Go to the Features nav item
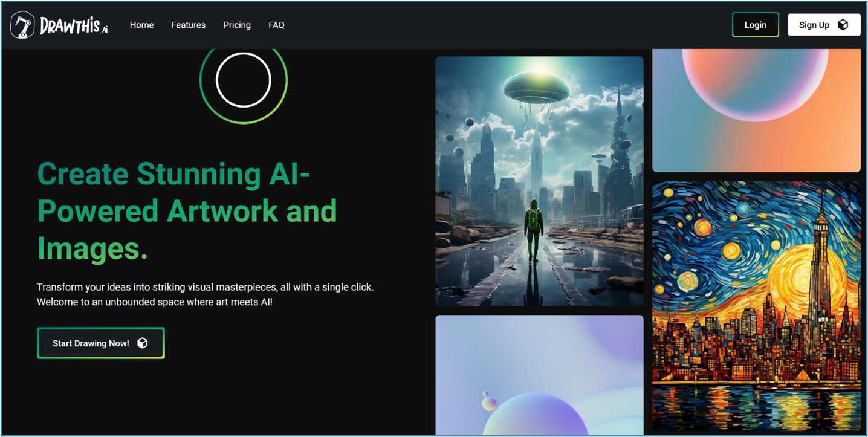The width and height of the screenshot is (868, 437). point(188,25)
